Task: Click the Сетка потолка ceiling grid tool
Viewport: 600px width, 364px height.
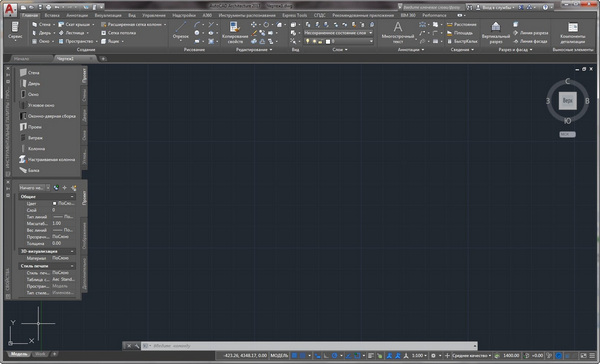Action: [118, 33]
